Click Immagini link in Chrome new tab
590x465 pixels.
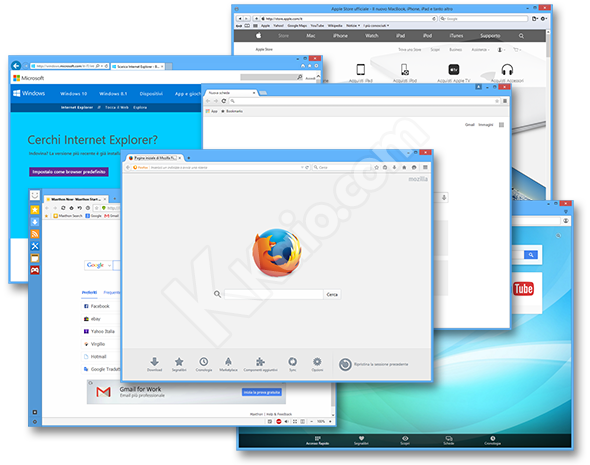tap(485, 125)
